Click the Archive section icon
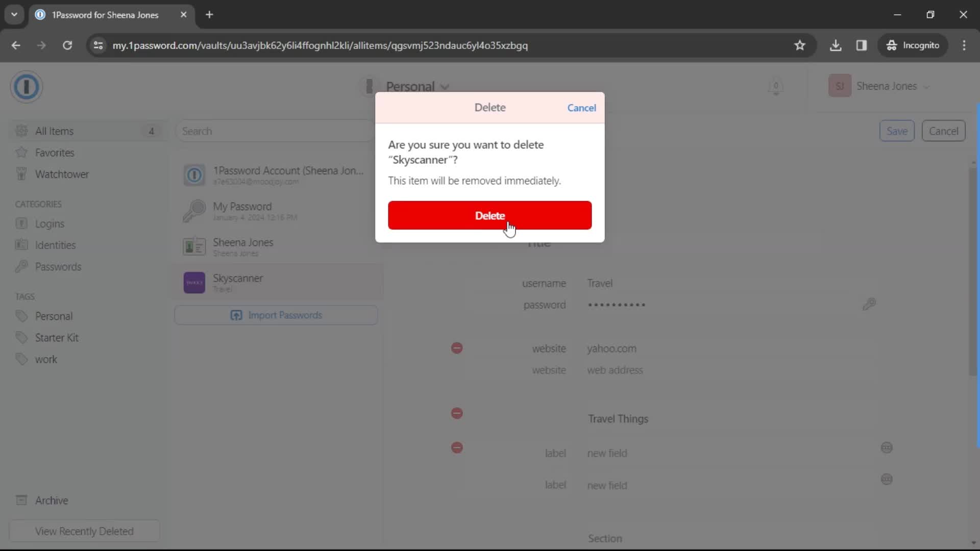This screenshot has height=551, width=980. pos(21,500)
